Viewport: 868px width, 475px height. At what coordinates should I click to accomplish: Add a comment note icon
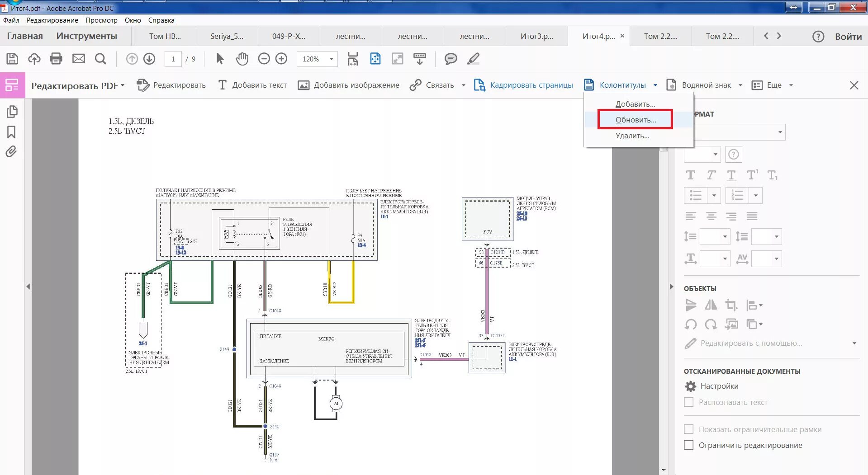click(x=451, y=59)
